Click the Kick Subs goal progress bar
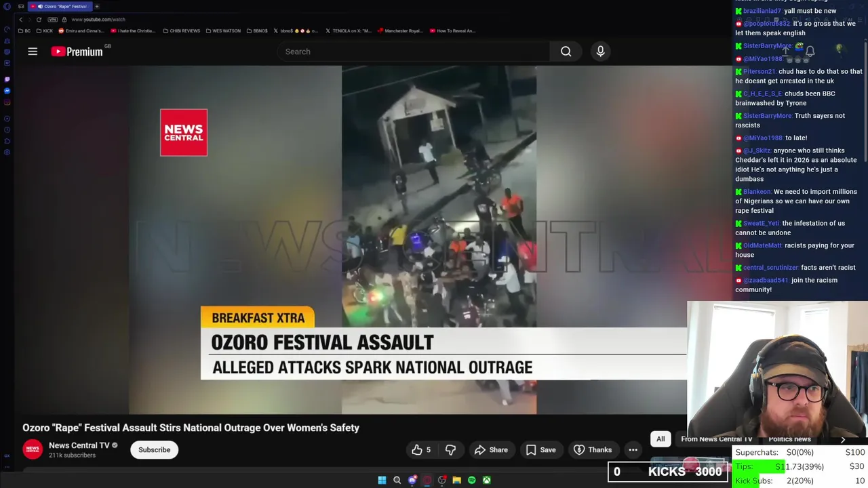The height and width of the screenshot is (488, 868). (800, 481)
